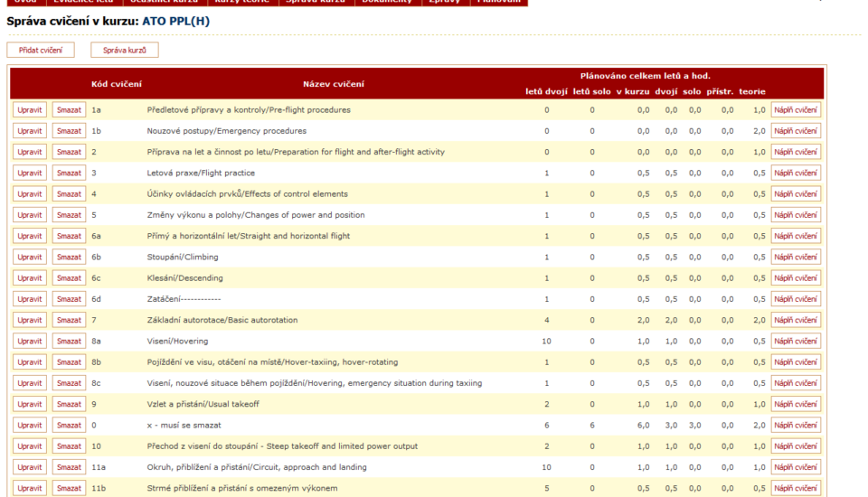
Task: Open Náplň cvičení for exercise 8c
Action: [796, 383]
